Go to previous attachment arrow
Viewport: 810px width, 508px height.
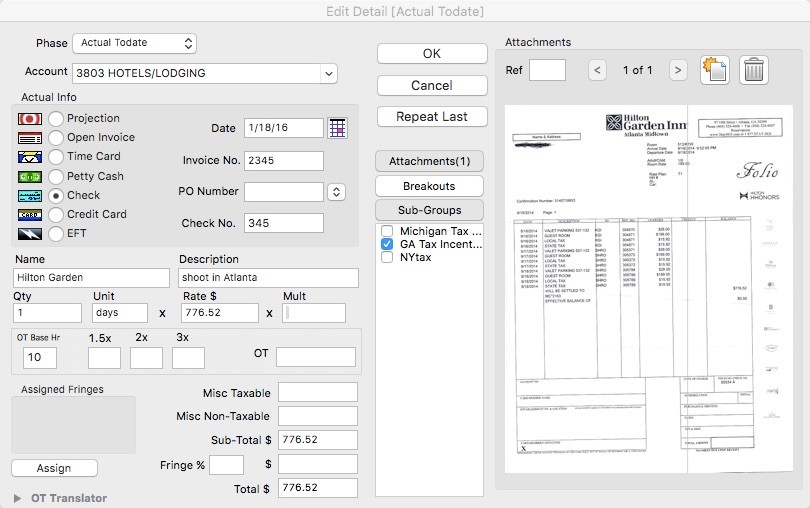[x=597, y=70]
